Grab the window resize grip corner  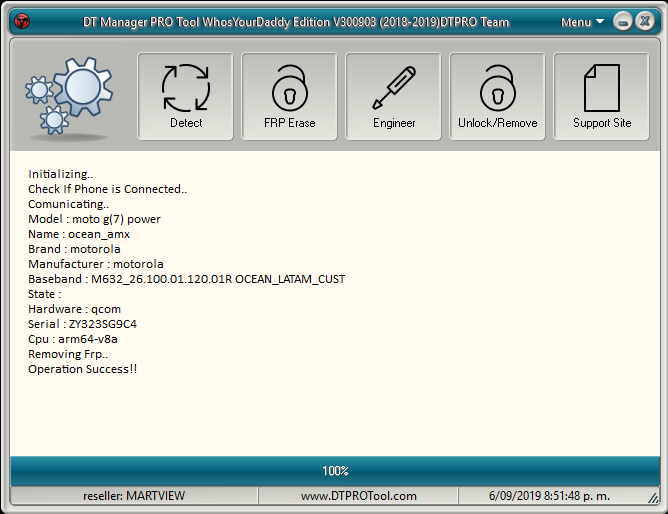(653, 498)
